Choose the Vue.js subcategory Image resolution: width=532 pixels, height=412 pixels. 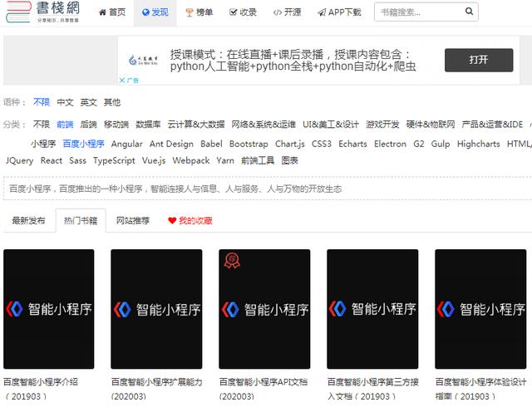click(x=154, y=160)
